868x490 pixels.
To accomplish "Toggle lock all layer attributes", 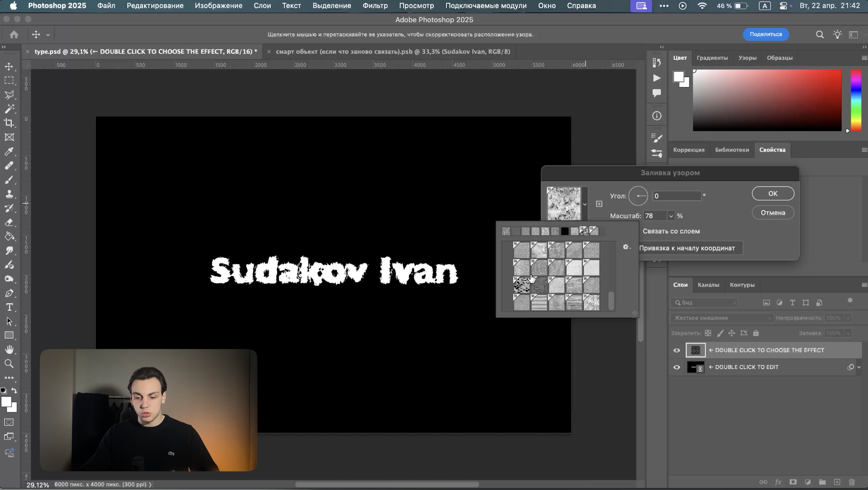I will tap(756, 333).
